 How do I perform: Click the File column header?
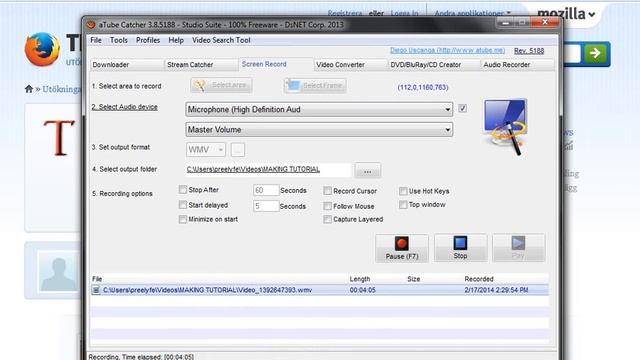tap(97, 279)
